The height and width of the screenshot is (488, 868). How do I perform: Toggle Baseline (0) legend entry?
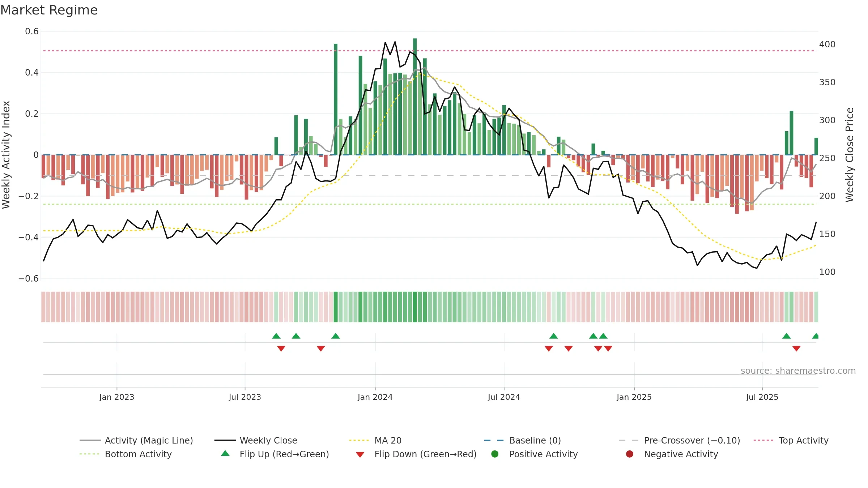coord(522,440)
